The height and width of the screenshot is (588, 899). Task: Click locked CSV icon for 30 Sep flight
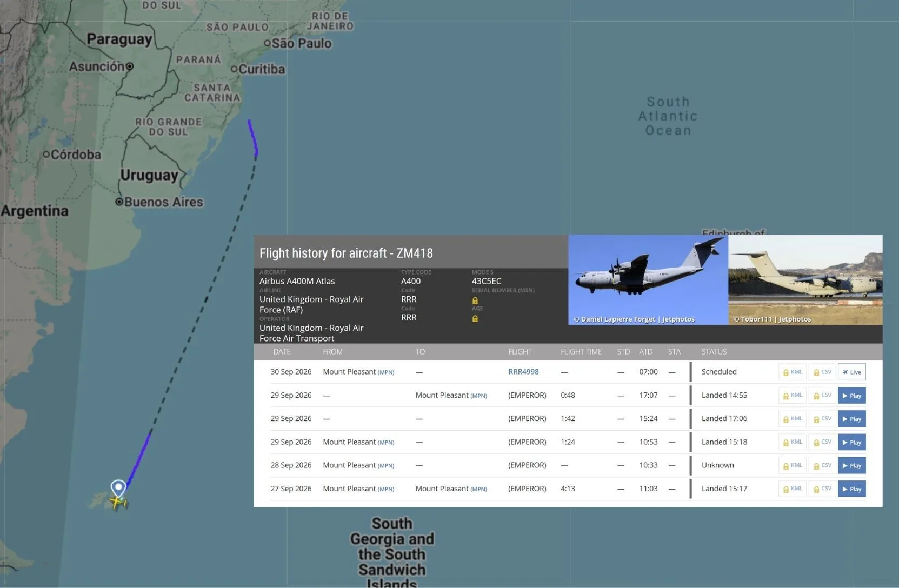point(822,372)
